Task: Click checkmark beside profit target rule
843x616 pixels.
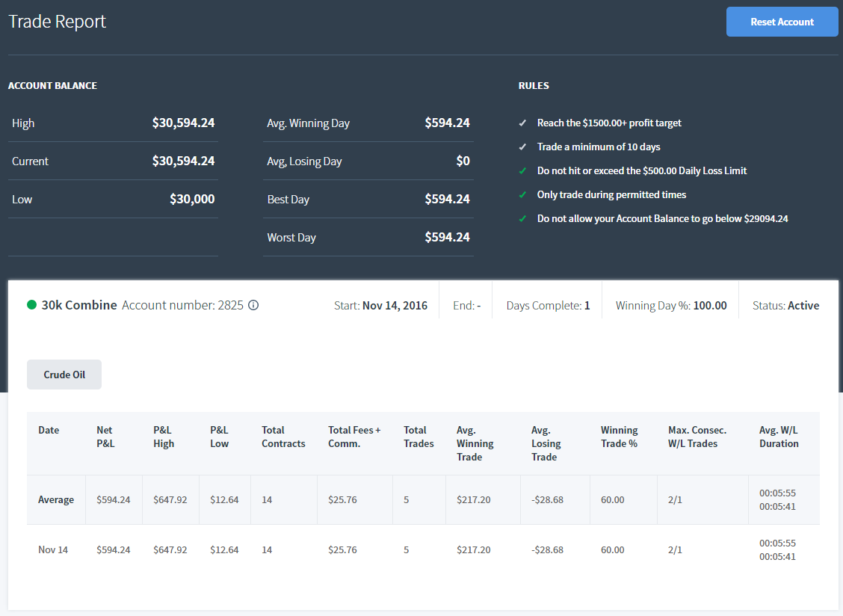Action: click(x=522, y=123)
